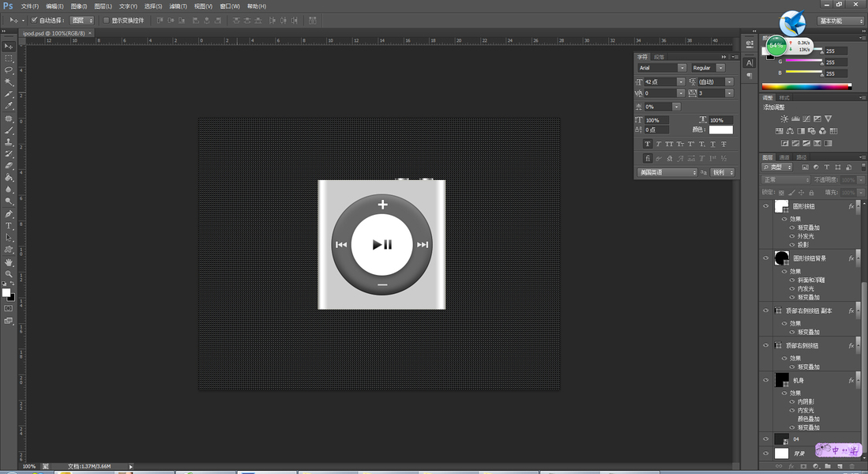Click the B channel color slider
Viewport: 868px width, 474px height.
804,73
